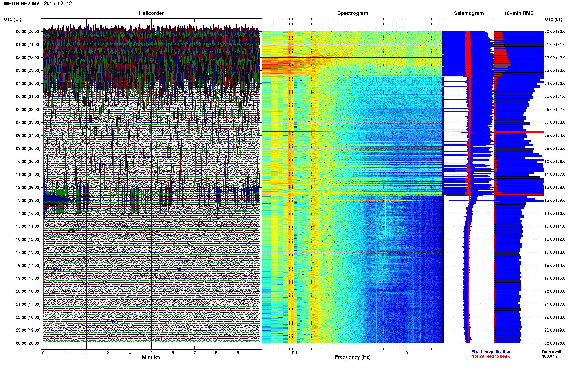This screenshot has height=368, width=588.
Task: Click left time label '07:00 (03:00)'
Action: pos(28,122)
